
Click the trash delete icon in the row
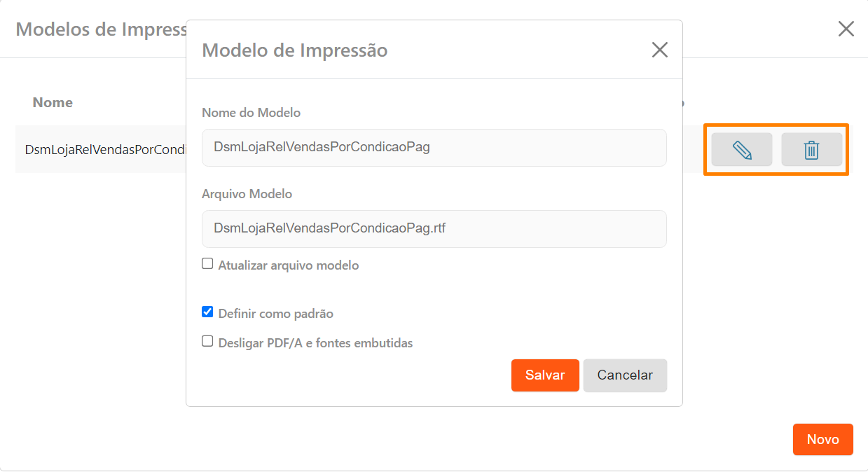pyautogui.click(x=811, y=150)
